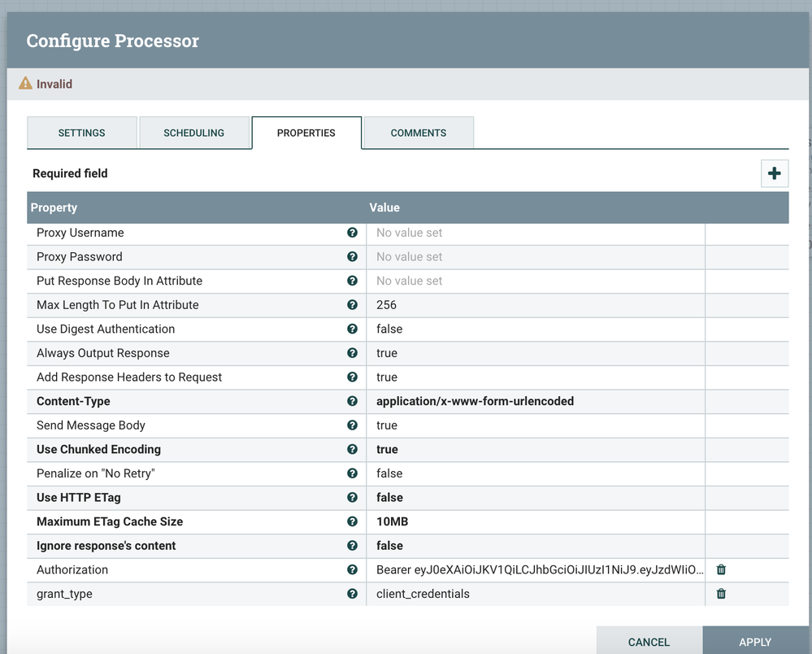Show Content-Type help icon tooltip
The image size is (812, 654).
click(352, 401)
